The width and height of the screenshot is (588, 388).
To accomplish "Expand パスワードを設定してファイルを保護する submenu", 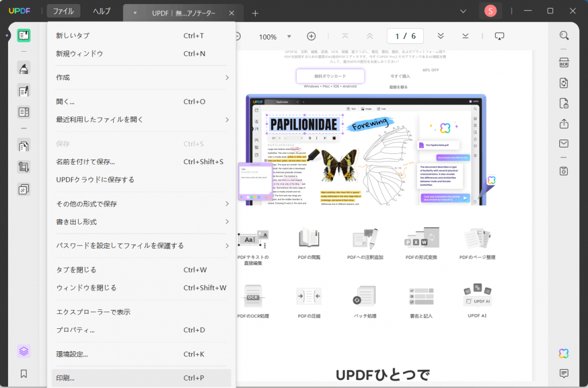I will (x=141, y=246).
